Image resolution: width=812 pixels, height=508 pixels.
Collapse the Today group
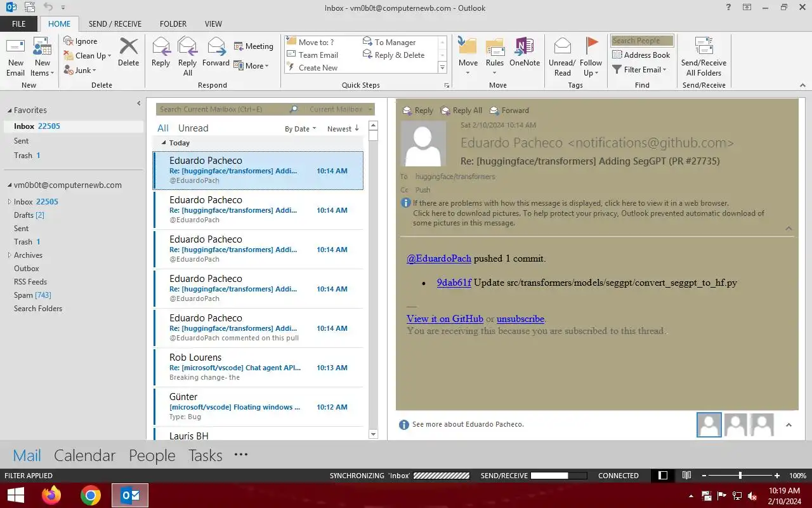coord(164,143)
